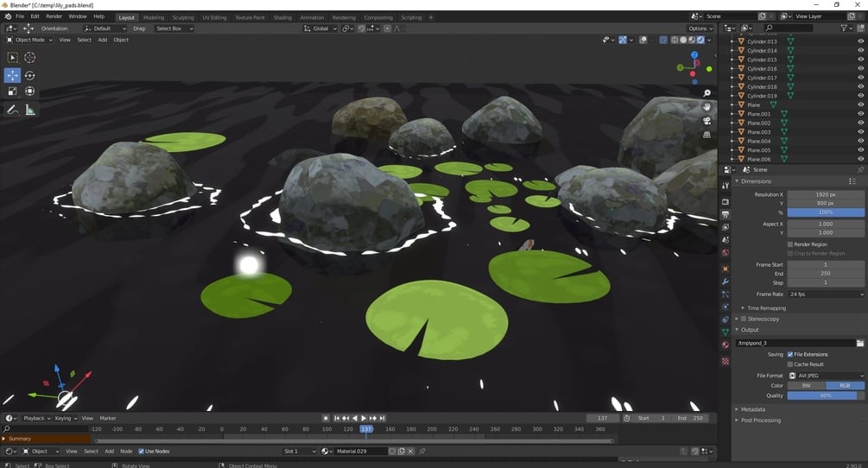Select the Rotate tool icon
868x468 pixels.
tap(30, 74)
